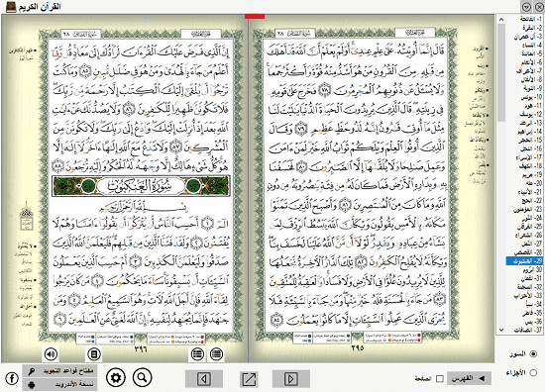Select surah 5- المائدة in the list
This screenshot has width=545, height=392.
click(x=531, y=53)
